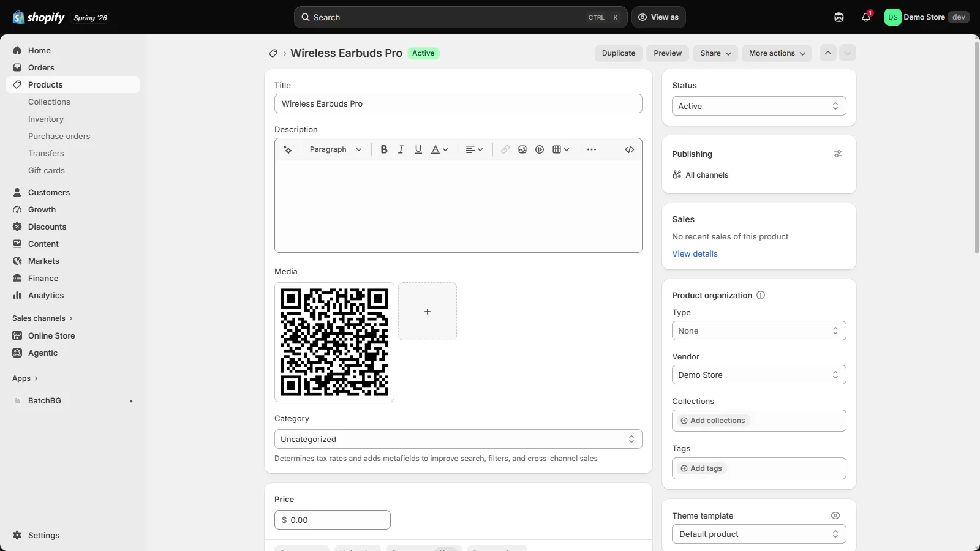The height and width of the screenshot is (551, 980).
Task: Open the product Type dropdown
Action: click(759, 331)
